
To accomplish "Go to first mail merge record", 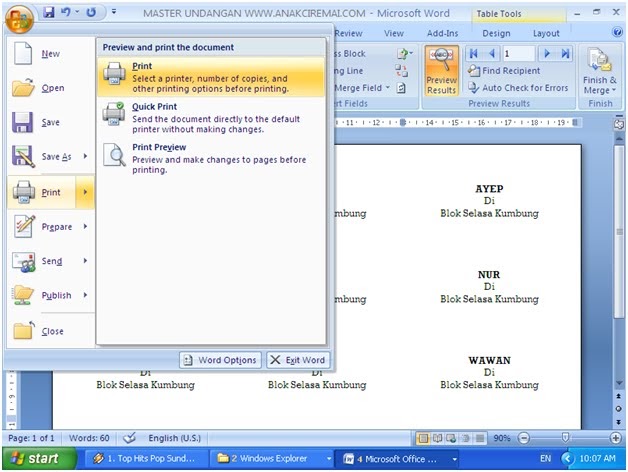I will (474, 53).
